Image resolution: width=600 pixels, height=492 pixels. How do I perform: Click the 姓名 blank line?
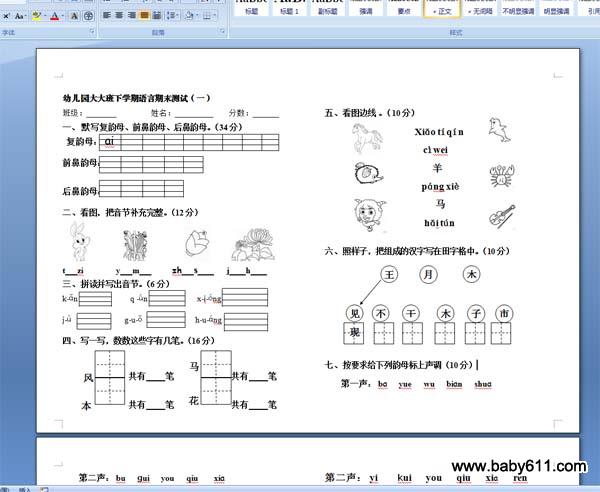(x=194, y=114)
